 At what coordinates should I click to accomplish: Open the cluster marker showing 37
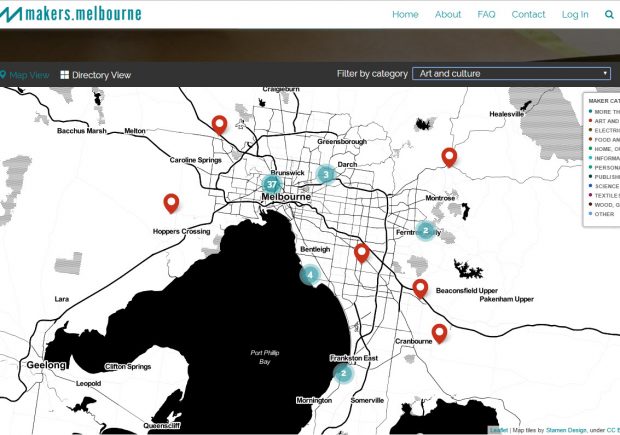[x=271, y=185]
